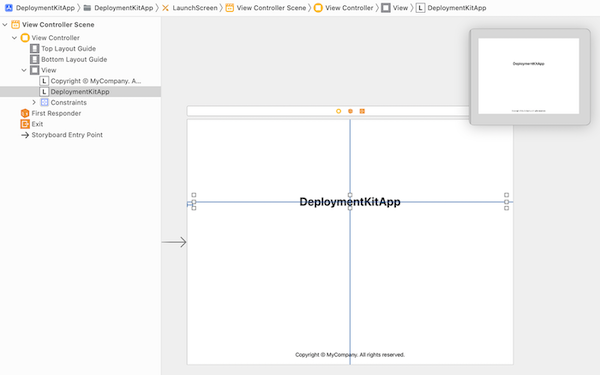The width and height of the screenshot is (600, 375).
Task: Open View Controller Scene breadcrumb menu
Action: 271,8
